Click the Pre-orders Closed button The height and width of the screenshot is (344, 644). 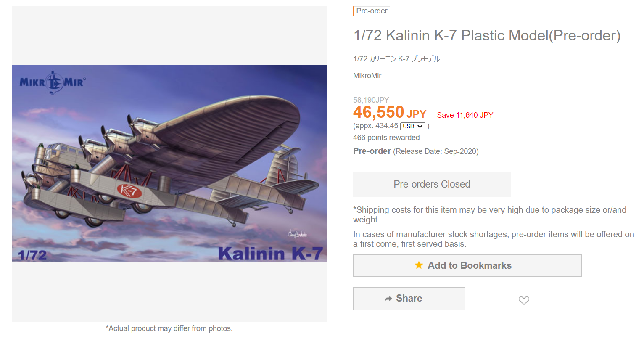tap(432, 184)
